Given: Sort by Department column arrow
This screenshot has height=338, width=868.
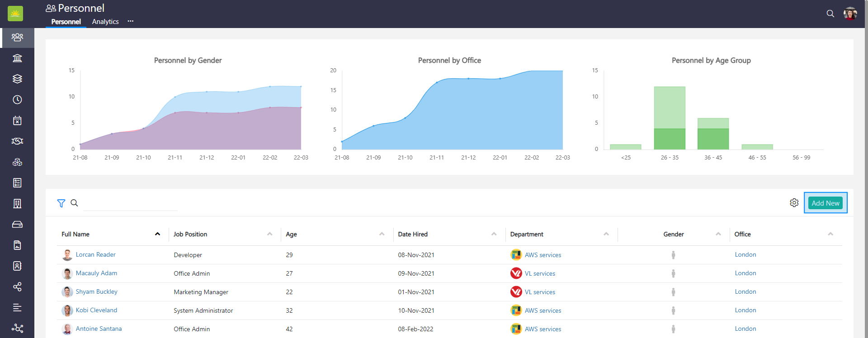Looking at the screenshot, I should (606, 234).
